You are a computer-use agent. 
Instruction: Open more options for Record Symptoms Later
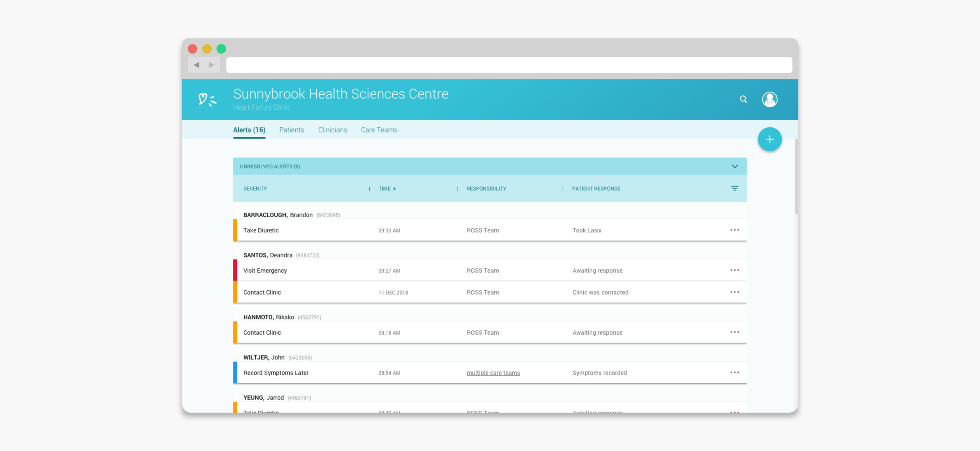(x=735, y=373)
